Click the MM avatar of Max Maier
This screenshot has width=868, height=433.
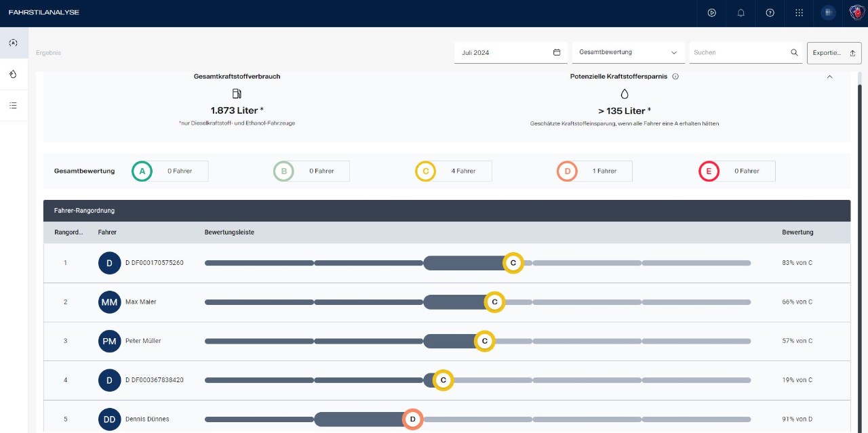coord(109,302)
